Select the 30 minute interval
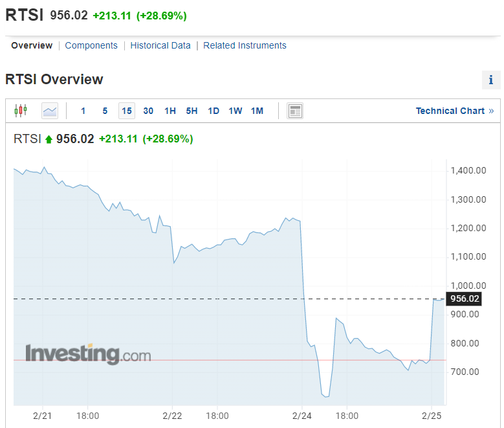This screenshot has width=504, height=428. point(148,111)
